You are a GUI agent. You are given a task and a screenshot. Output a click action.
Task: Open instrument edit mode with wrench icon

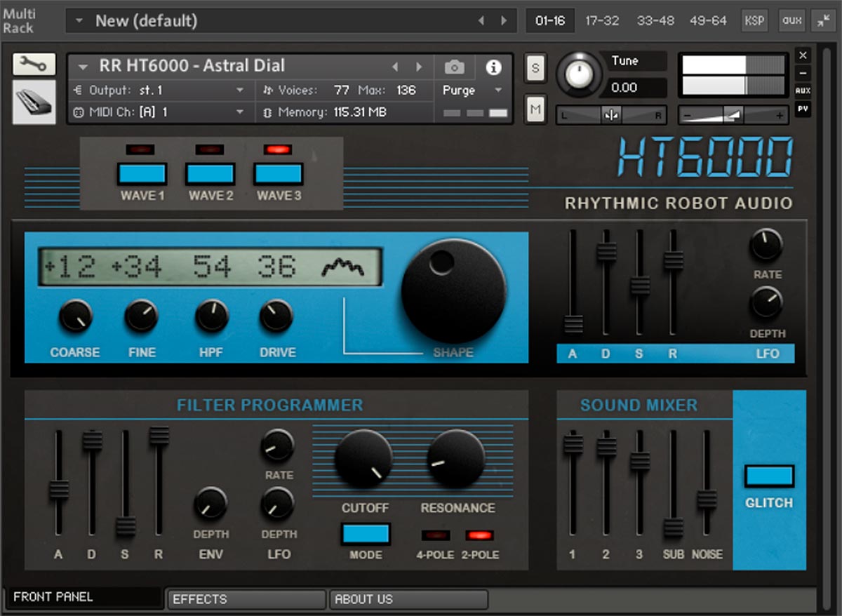(x=34, y=65)
